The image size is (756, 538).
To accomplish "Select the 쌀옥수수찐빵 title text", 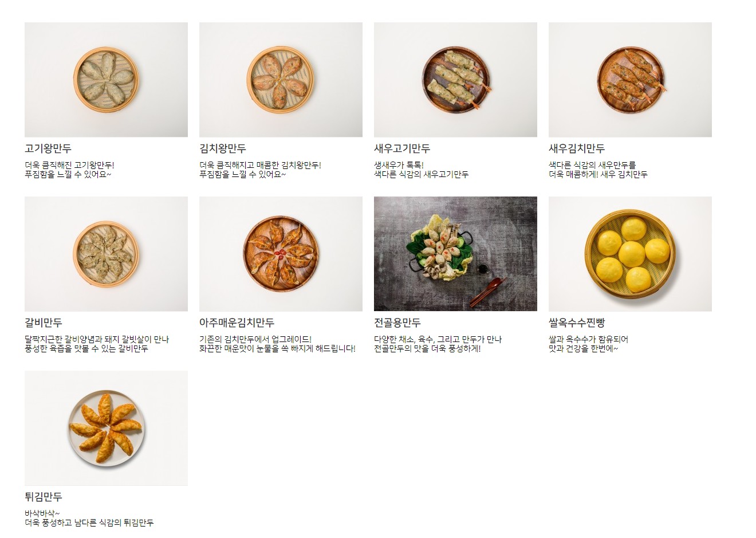I will (x=577, y=323).
